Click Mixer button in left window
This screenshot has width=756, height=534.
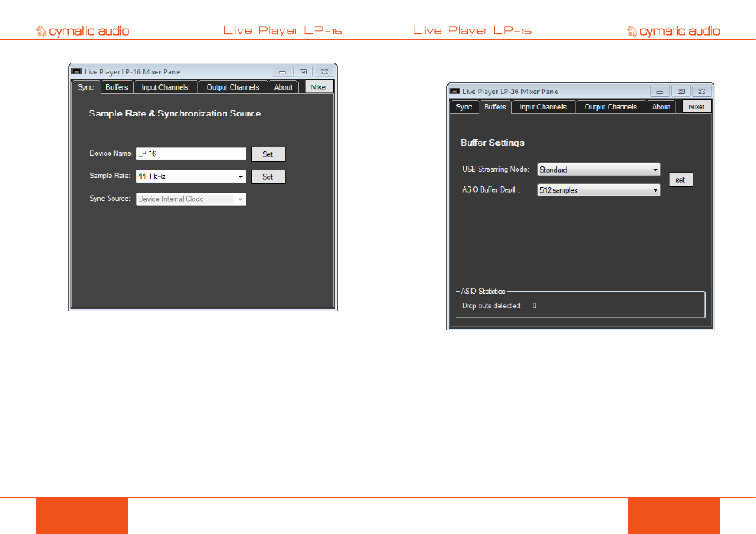click(319, 86)
